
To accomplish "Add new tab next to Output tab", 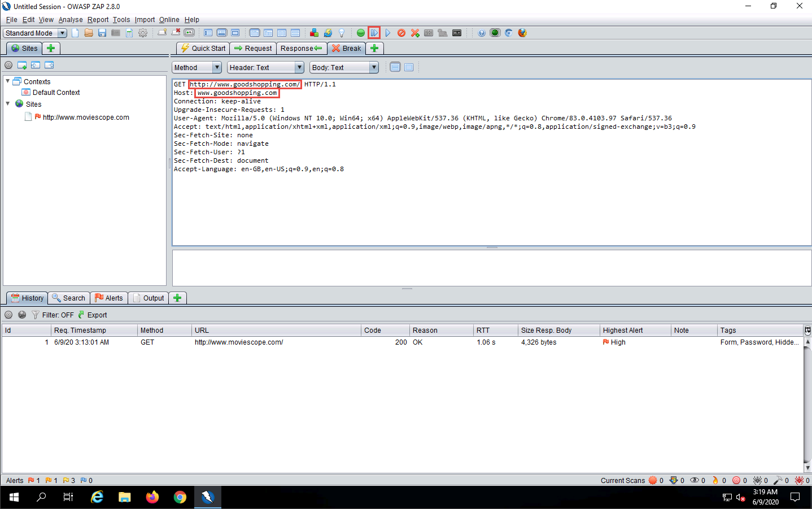I will click(x=177, y=298).
